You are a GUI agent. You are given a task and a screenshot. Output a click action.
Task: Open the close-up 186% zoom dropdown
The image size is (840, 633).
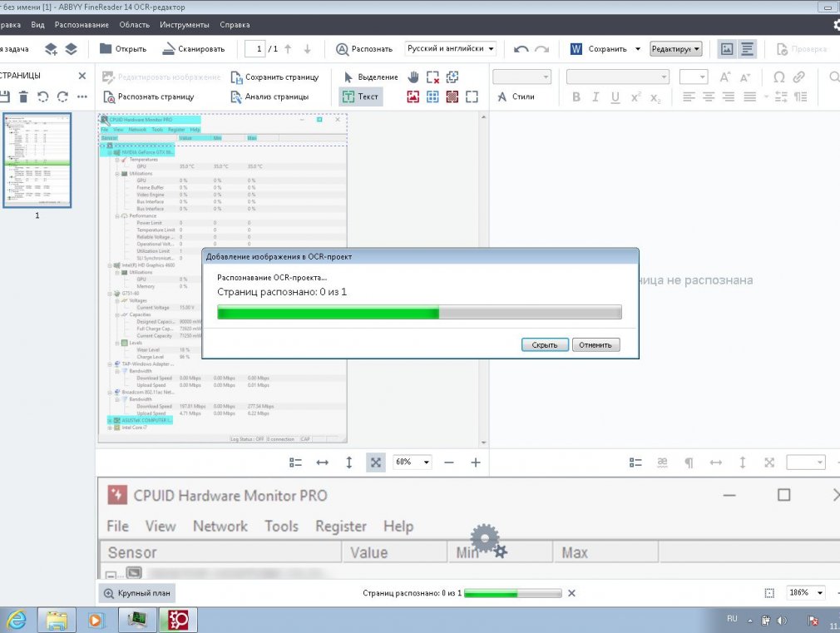pyautogui.click(x=805, y=592)
